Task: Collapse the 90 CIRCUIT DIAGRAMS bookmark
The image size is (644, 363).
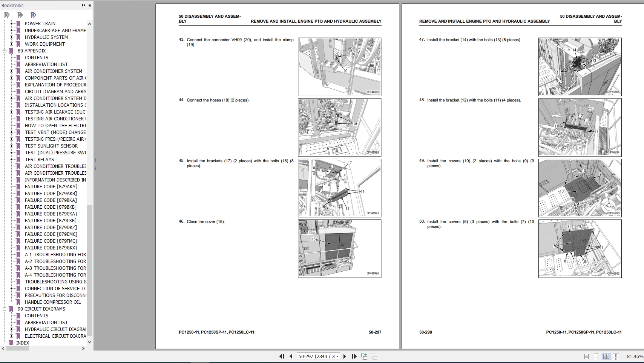Action: (4, 309)
